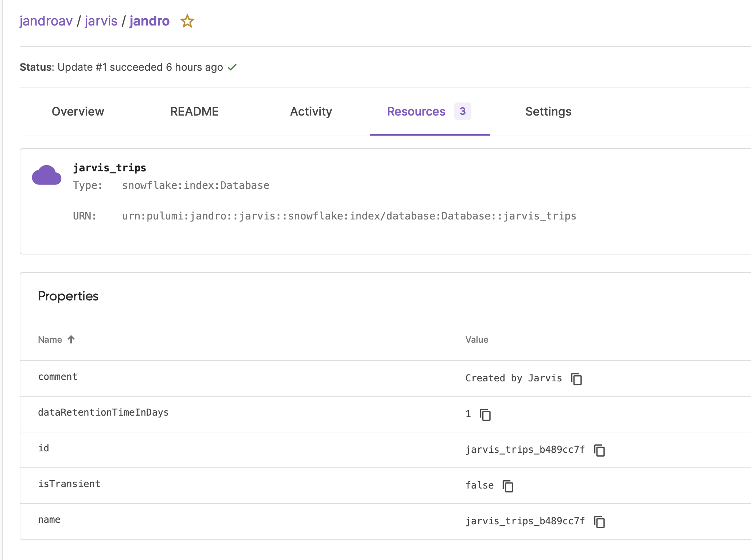
Task: Copy the comment property value
Action: [576, 379]
